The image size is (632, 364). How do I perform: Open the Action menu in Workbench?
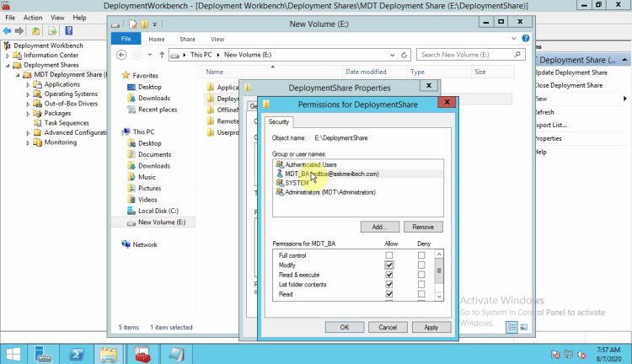point(33,17)
